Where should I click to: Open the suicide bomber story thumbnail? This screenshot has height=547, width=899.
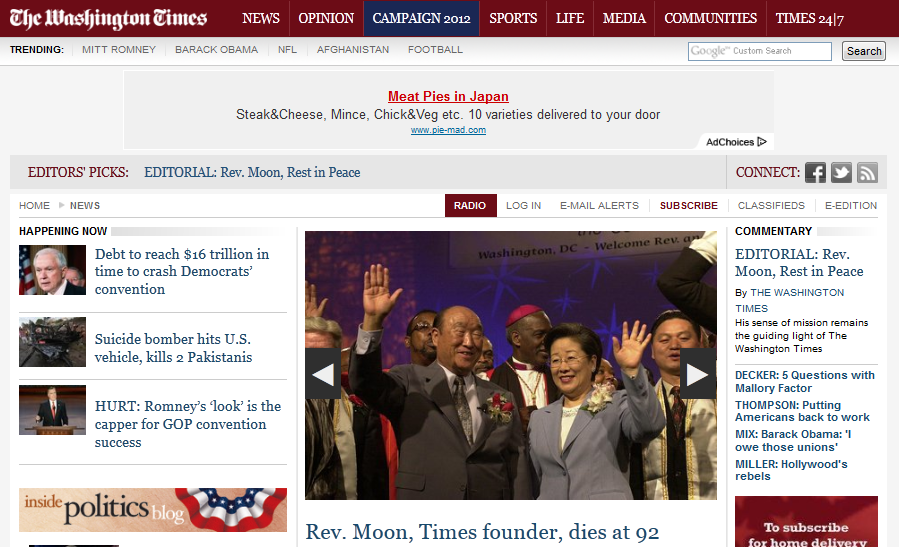pos(52,342)
